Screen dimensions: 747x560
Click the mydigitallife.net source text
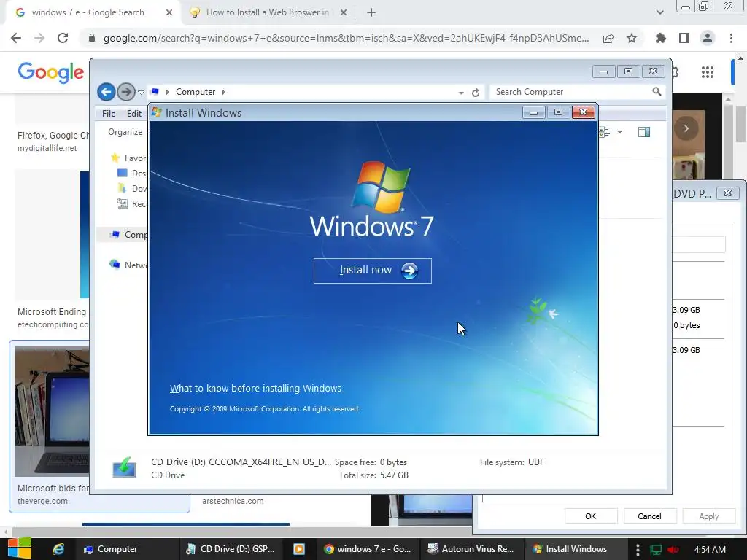pyautogui.click(x=47, y=148)
